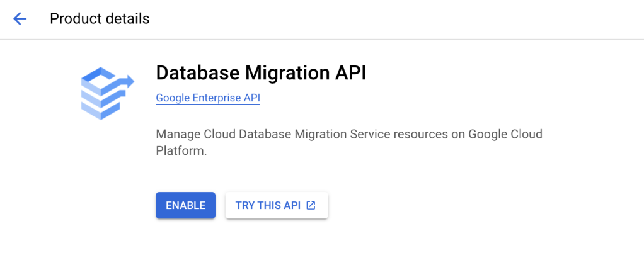This screenshot has height=260, width=644.
Task: Go back using the left arrow icon
Action: tap(20, 19)
